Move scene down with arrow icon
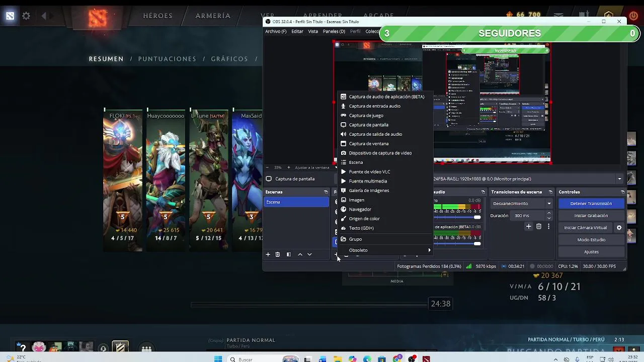Image resolution: width=644 pixels, height=362 pixels. coord(309,255)
